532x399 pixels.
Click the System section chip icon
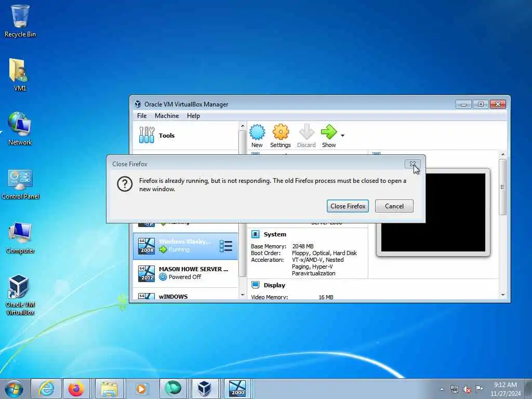[x=255, y=234]
